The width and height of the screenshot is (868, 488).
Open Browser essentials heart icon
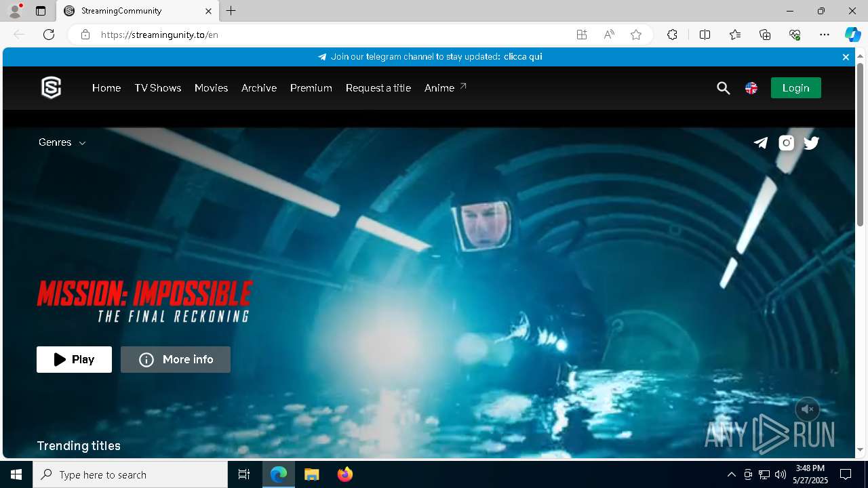click(x=795, y=35)
